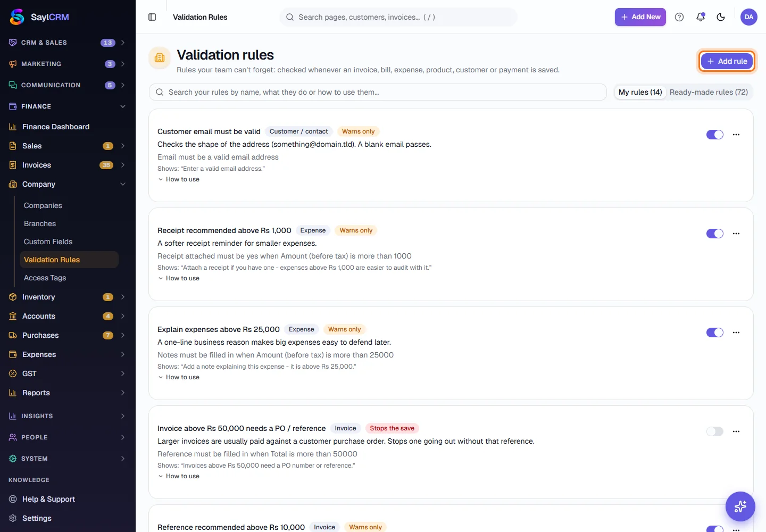Enable Invoice above Rs 50,000 PO rule

(x=715, y=431)
